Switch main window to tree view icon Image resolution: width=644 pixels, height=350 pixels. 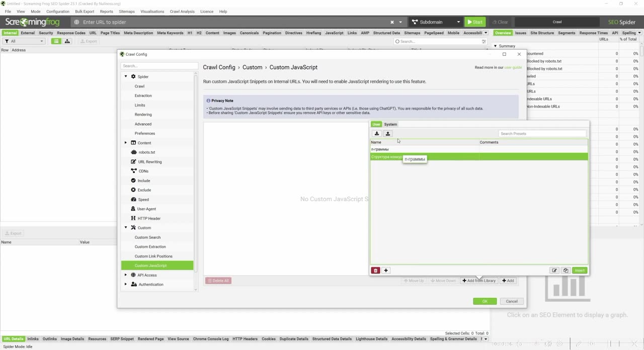coord(67,41)
